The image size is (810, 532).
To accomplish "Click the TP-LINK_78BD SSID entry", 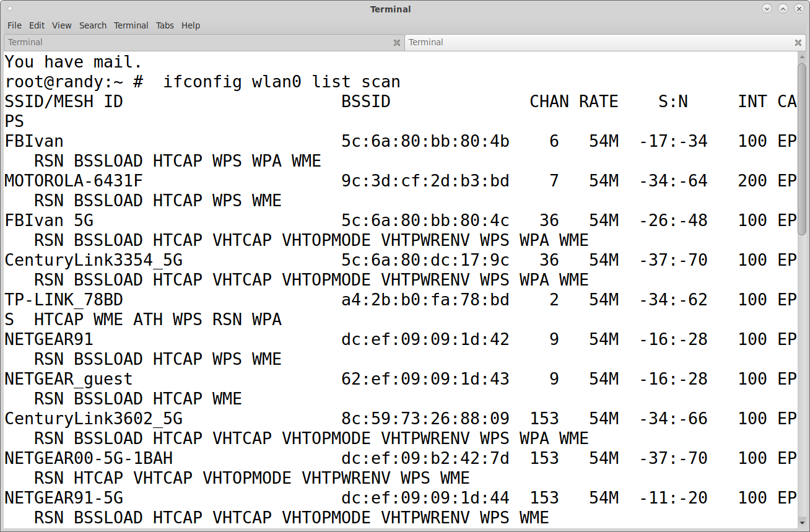I will pyautogui.click(x=64, y=300).
